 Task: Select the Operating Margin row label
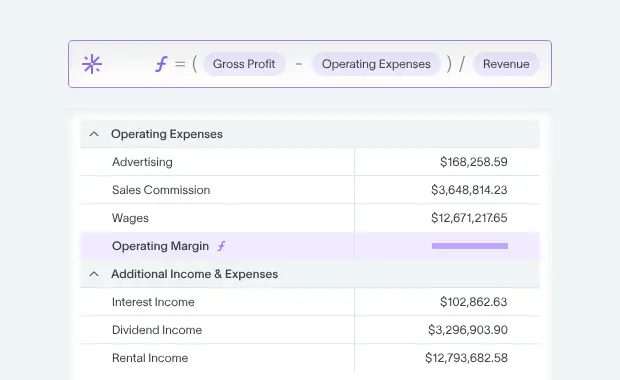(160, 246)
